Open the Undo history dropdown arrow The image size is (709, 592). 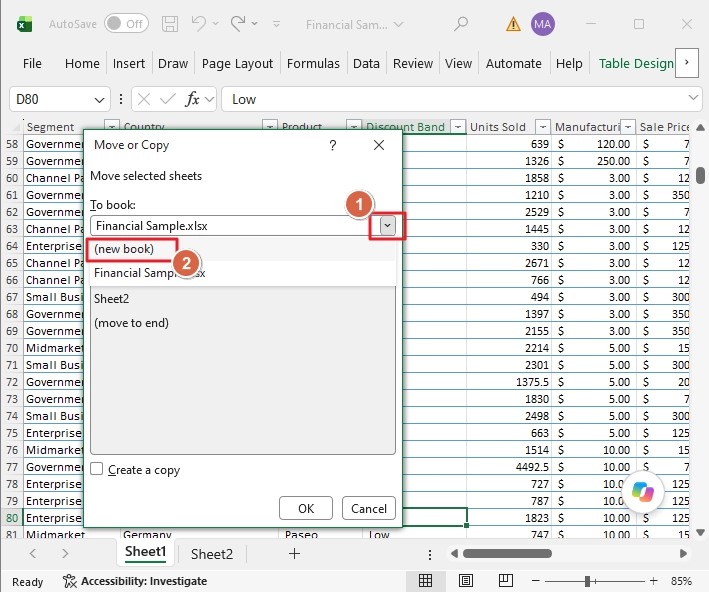(216, 24)
